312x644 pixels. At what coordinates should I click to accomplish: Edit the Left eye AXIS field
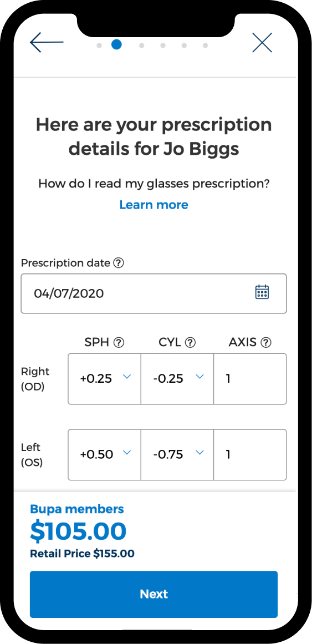click(x=250, y=455)
